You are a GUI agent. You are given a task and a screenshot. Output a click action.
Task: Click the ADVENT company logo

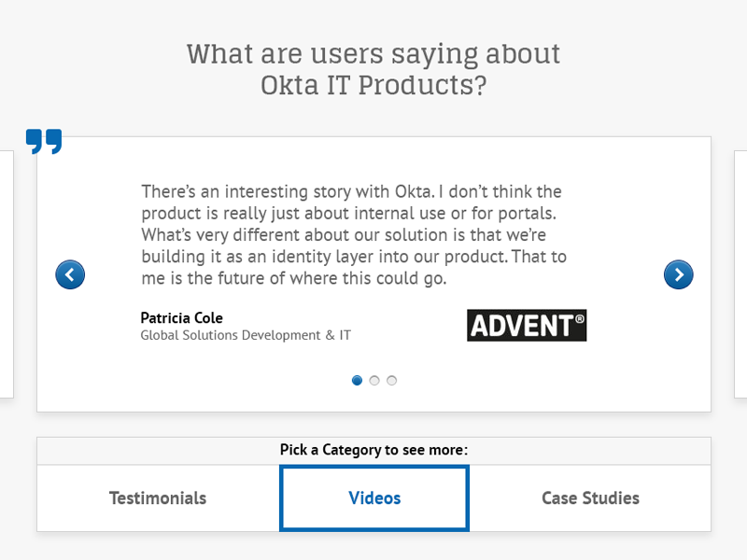pyautogui.click(x=527, y=325)
